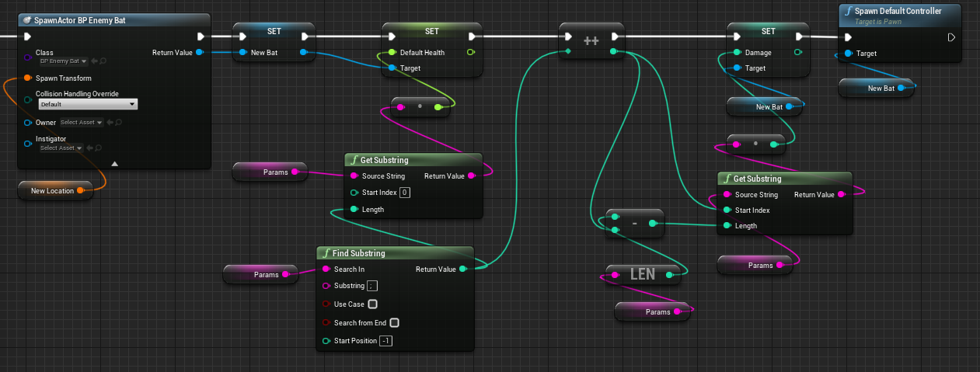Click the use-selected-asset arrow beside Class
980x372 pixels.
coord(95,61)
